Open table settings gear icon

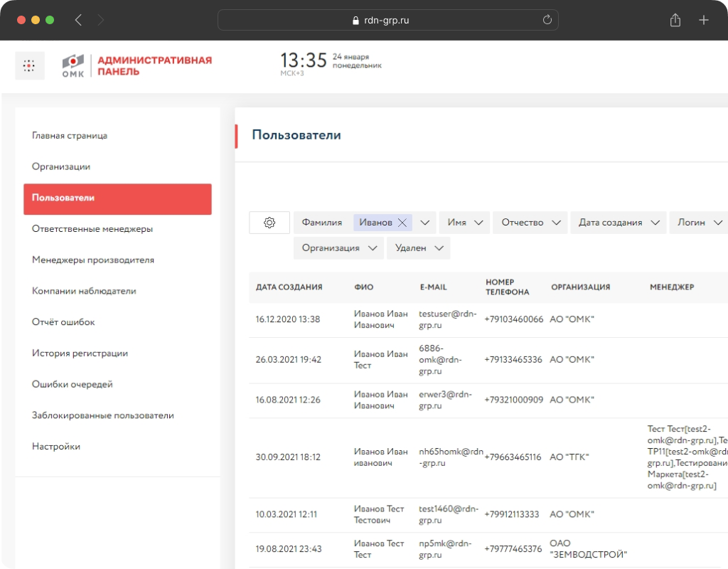(x=269, y=223)
